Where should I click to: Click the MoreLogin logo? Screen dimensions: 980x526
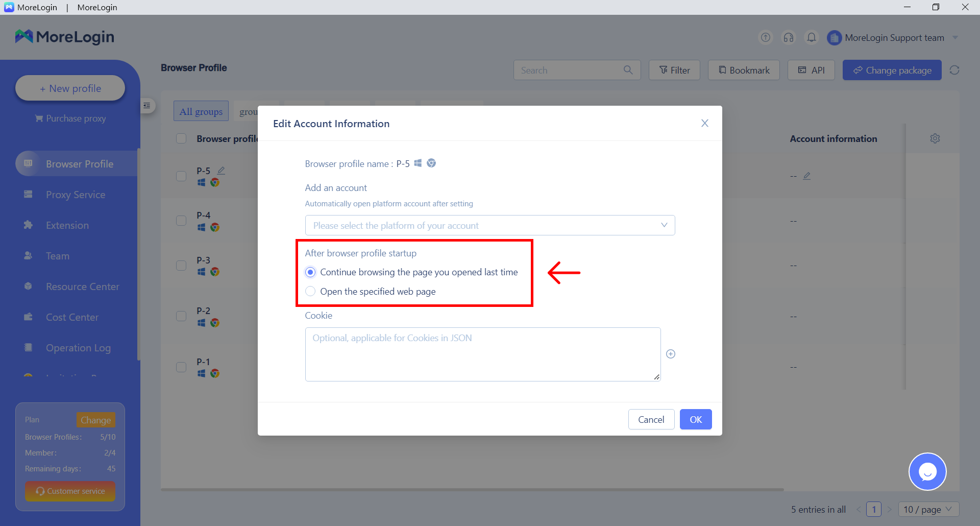tap(65, 37)
